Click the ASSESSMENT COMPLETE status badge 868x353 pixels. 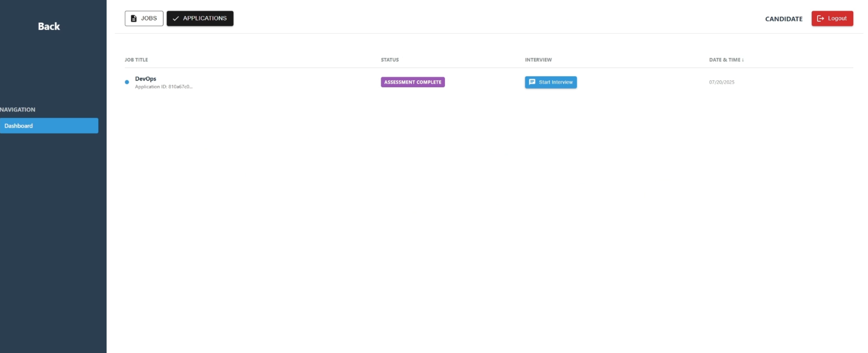412,82
